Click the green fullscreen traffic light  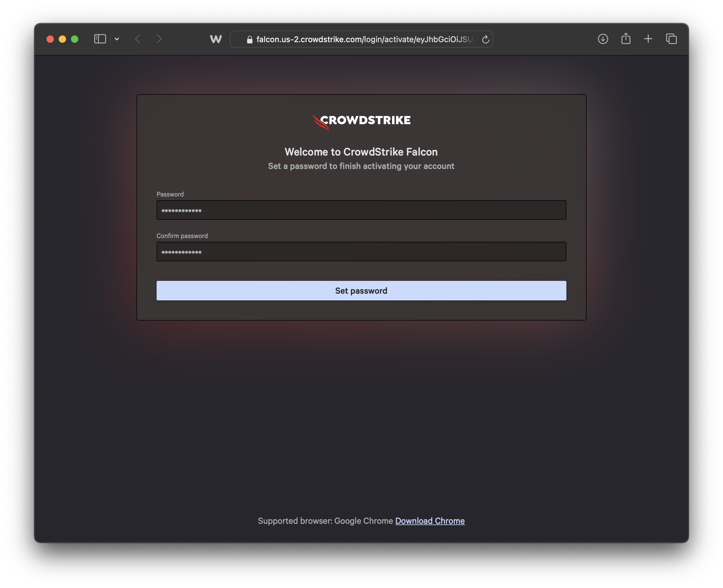[x=75, y=39]
